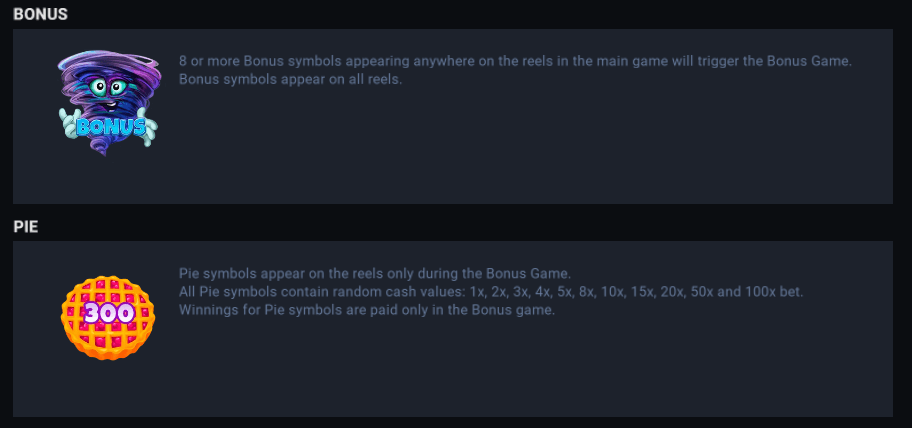This screenshot has height=428, width=912.
Task: Select the BONUS section heading
Action: click(x=40, y=14)
